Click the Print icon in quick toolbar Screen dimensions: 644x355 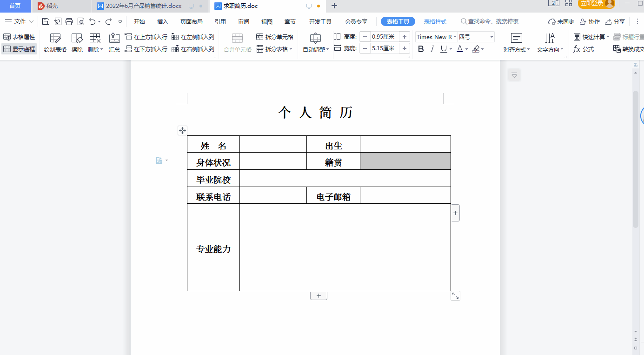[69, 21]
